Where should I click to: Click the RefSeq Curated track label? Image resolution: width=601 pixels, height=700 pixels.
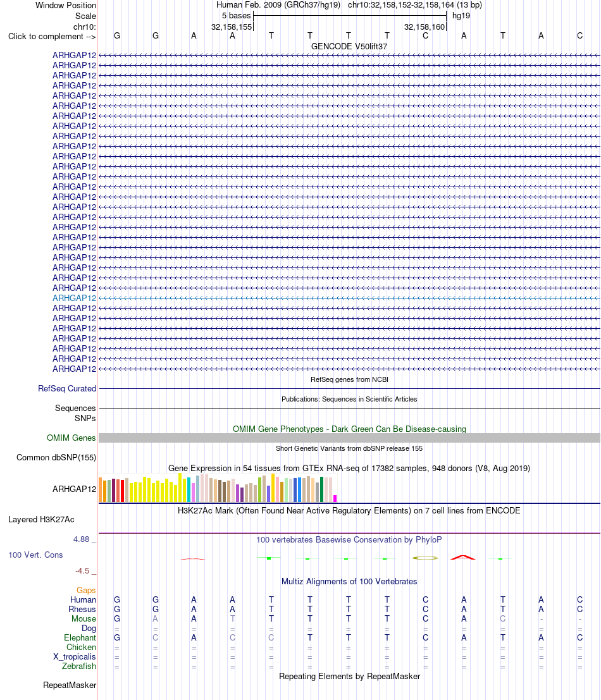pyautogui.click(x=67, y=388)
